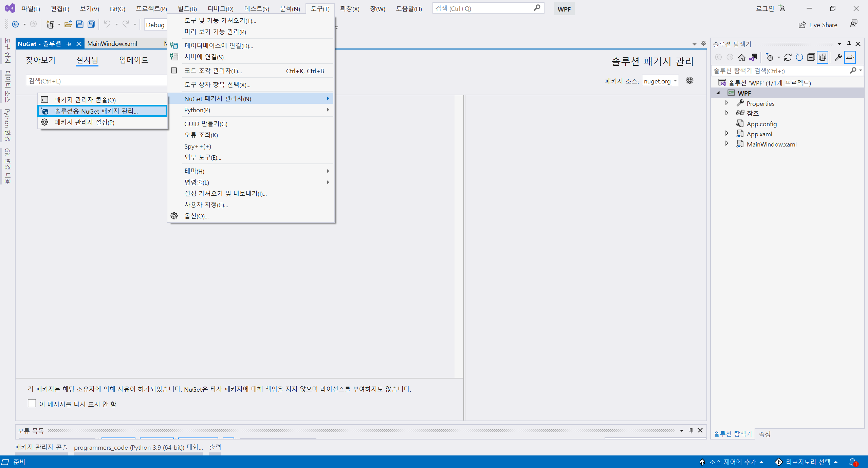Viewport: 868px width, 468px height.
Task: Switch to the 업데이트 tab in NuGet
Action: 133,60
